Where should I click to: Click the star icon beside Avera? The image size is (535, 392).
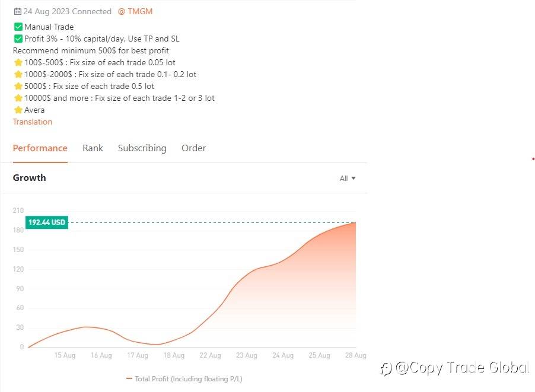pos(18,110)
